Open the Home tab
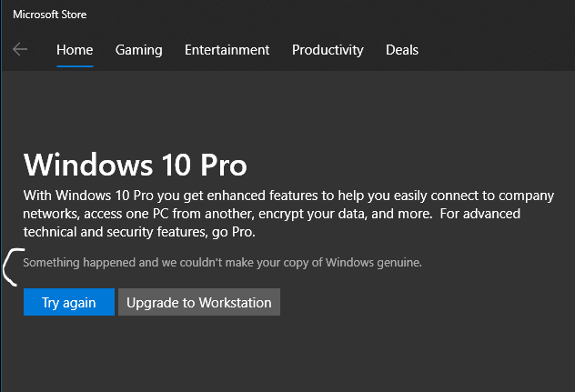 pos(75,50)
